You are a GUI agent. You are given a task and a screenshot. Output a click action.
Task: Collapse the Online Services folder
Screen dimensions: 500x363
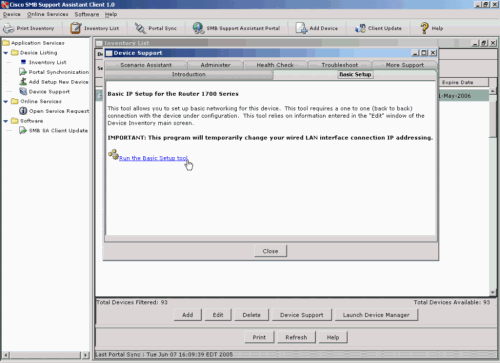[x=6, y=101]
